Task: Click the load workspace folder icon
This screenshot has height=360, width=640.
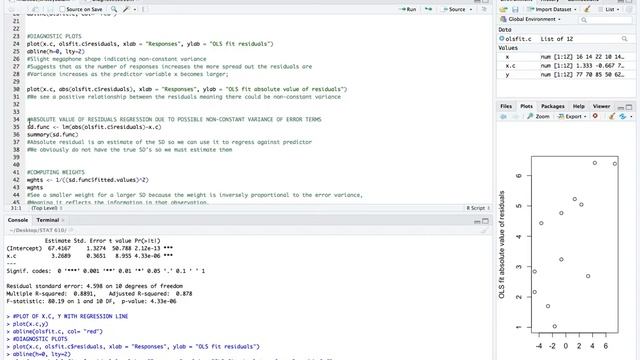Action: click(504, 9)
